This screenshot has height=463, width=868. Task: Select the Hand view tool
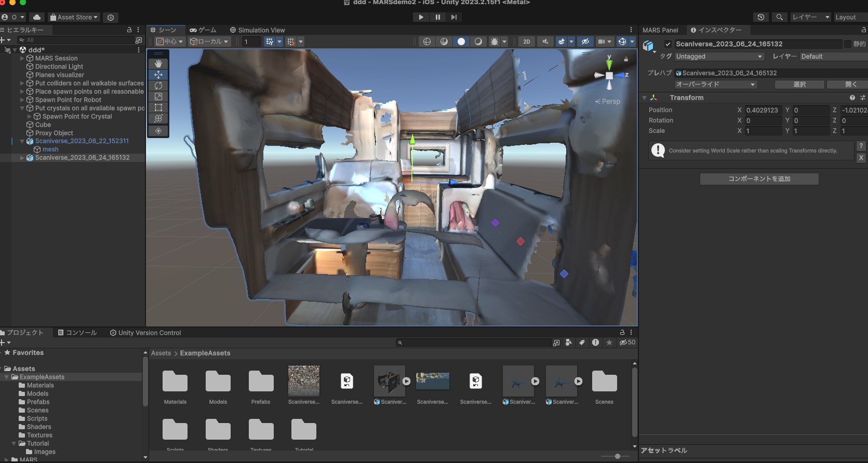[x=158, y=63]
